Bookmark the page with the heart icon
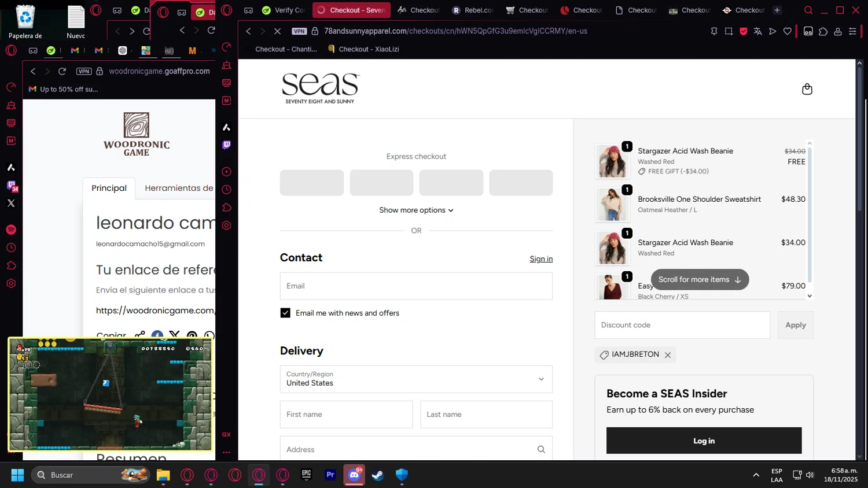Screen dimensions: 868x488 click(x=788, y=31)
